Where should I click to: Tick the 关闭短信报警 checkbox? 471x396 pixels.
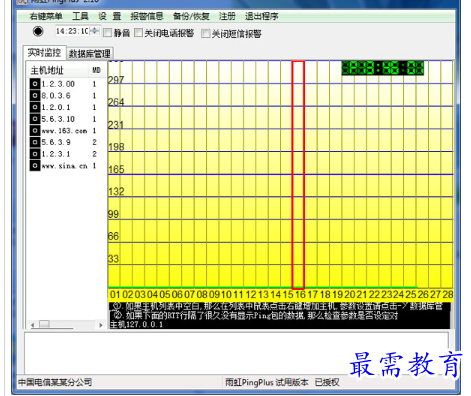[x=205, y=33]
